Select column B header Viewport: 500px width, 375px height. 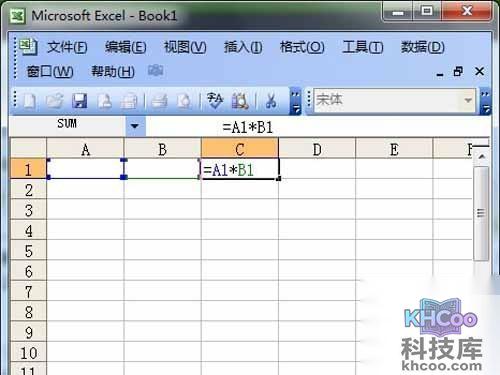[x=162, y=149]
